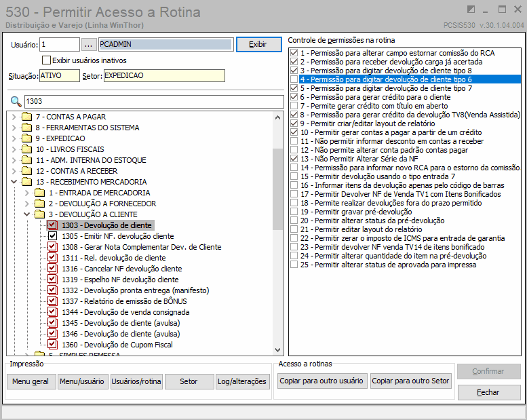Toggle checkbox for 1316 Cancelar NF devolução
The height and width of the screenshot is (420, 527).
[x=52, y=268]
